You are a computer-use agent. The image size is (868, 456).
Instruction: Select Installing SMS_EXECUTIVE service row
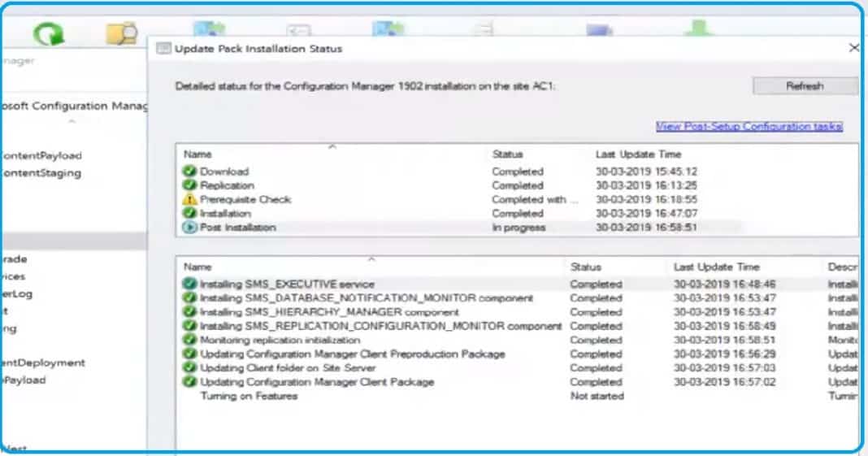pos(519,284)
